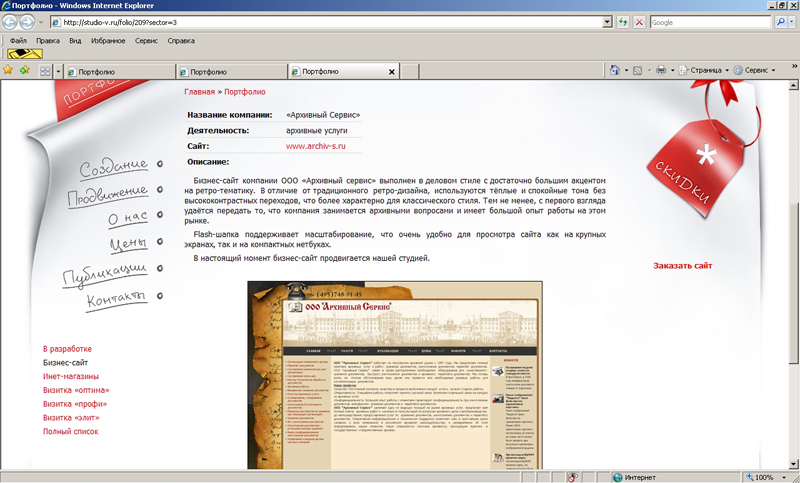Open the В разработке category link
Image resolution: width=800 pixels, height=483 pixels.
point(67,349)
